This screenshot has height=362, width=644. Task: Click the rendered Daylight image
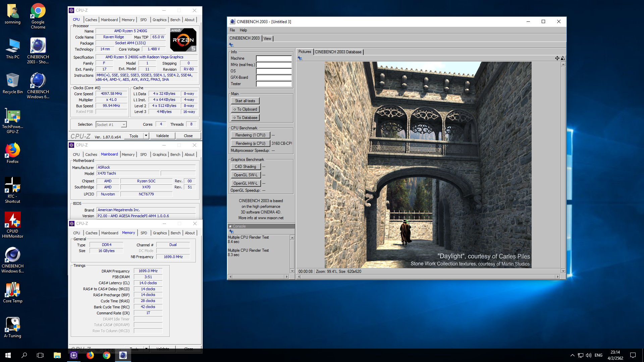pos(428,165)
